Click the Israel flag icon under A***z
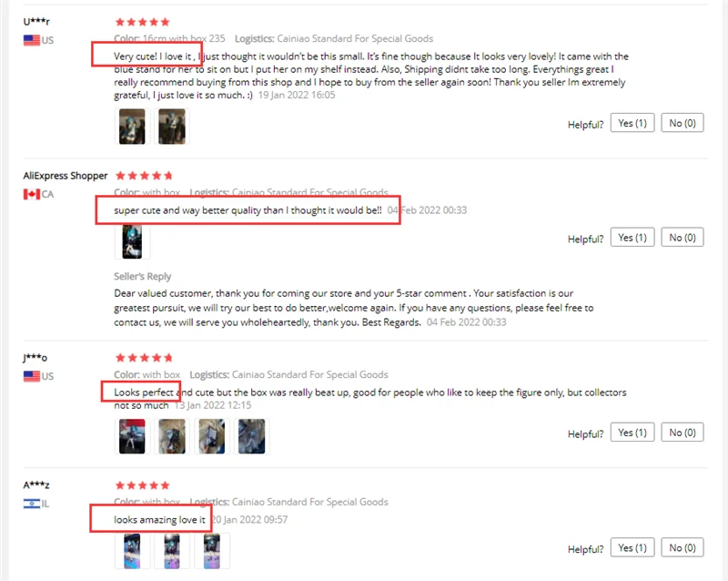The height and width of the screenshot is (581, 728). tap(32, 504)
